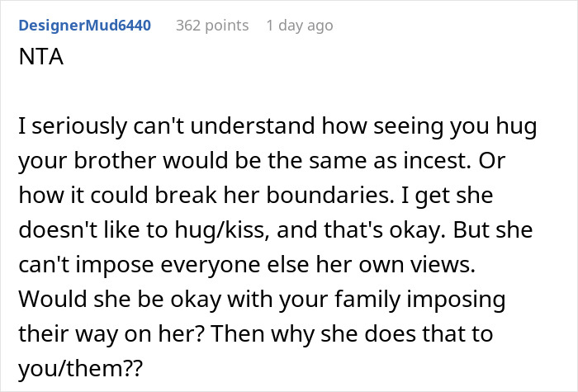Open the DesignerMud6440 user profile
The image size is (578, 392).
(x=85, y=26)
